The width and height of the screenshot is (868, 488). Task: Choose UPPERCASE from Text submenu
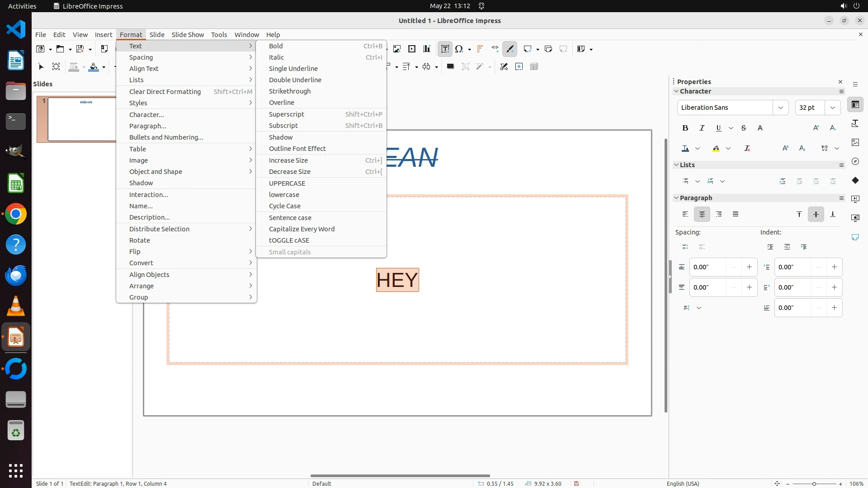[x=287, y=183]
